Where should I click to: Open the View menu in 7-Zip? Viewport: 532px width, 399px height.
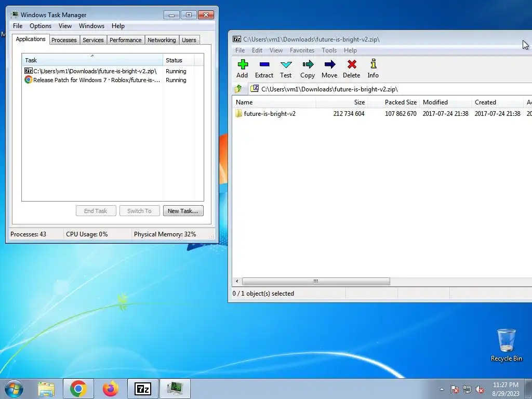click(276, 50)
